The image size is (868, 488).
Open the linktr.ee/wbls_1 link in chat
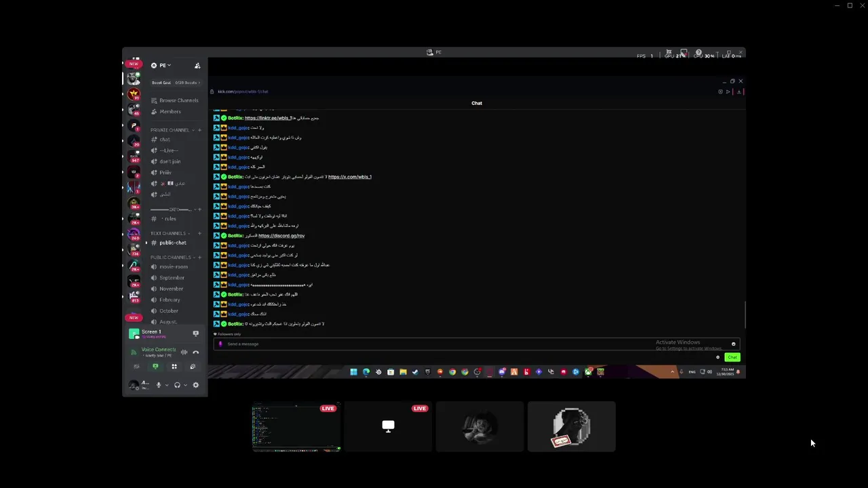click(269, 118)
